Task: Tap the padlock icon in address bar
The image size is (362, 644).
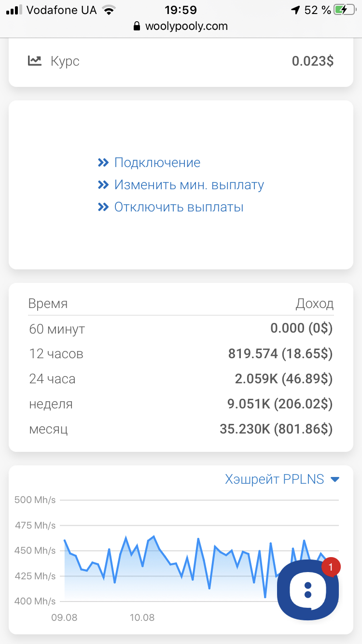Action: [138, 26]
